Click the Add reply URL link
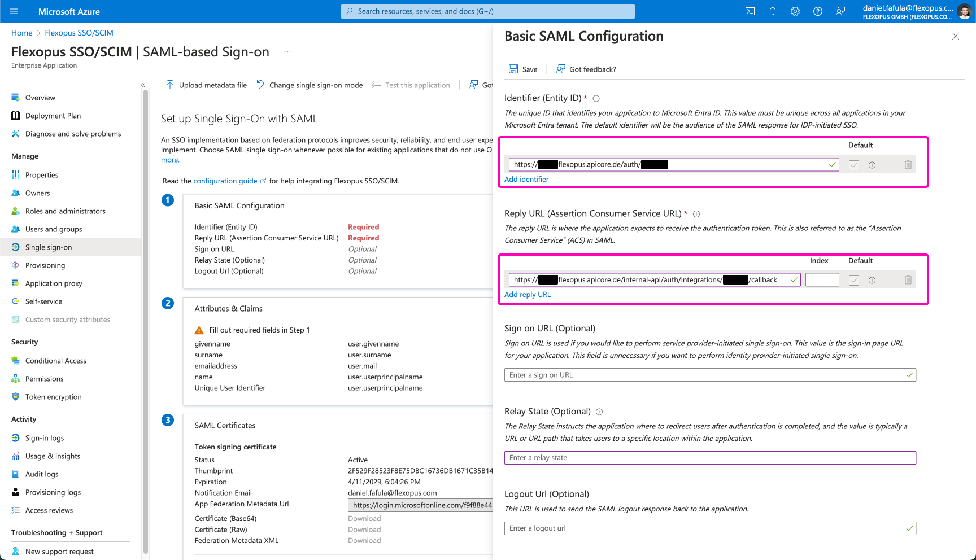The image size is (976, 560). pos(528,295)
